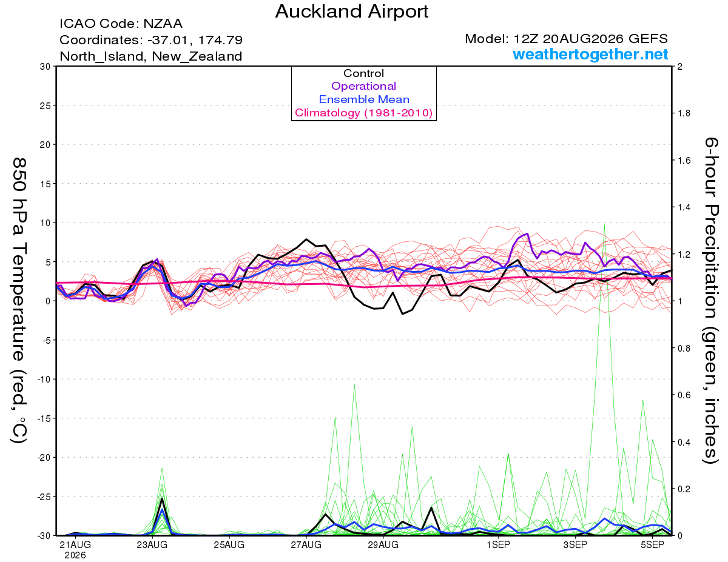728x562 pixels.
Task: Click the tallest green precipitation spike near 3SEP
Action: [x=604, y=224]
